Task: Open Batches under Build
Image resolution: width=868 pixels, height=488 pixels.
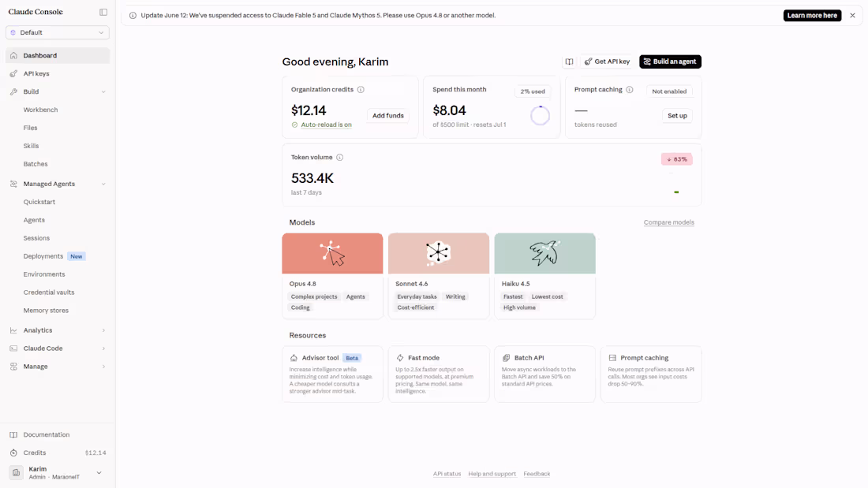Action: click(36, 164)
